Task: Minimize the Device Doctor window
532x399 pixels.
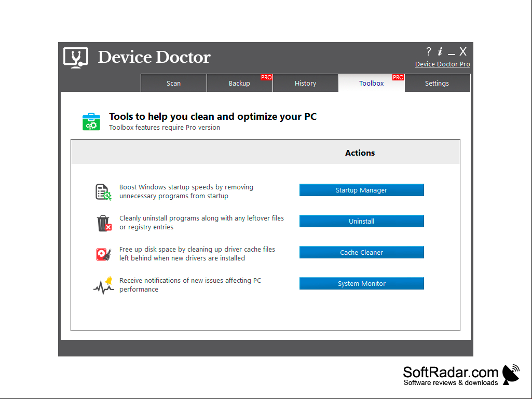Action: [451, 53]
